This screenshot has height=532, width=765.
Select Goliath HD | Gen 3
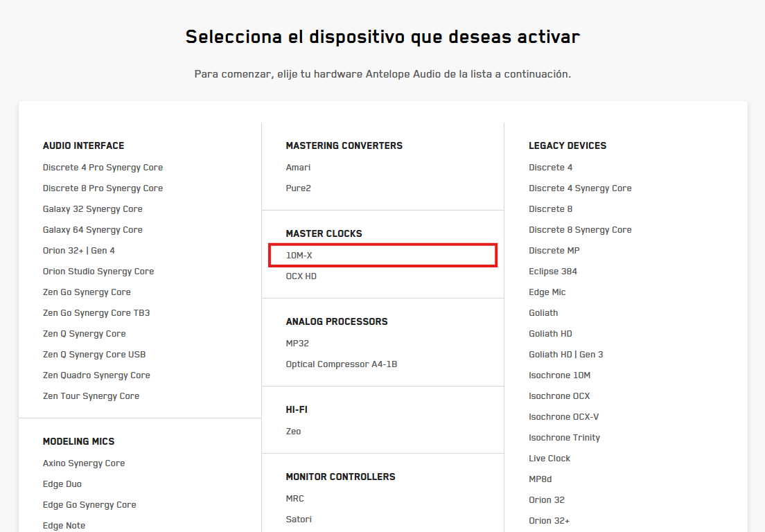(566, 355)
